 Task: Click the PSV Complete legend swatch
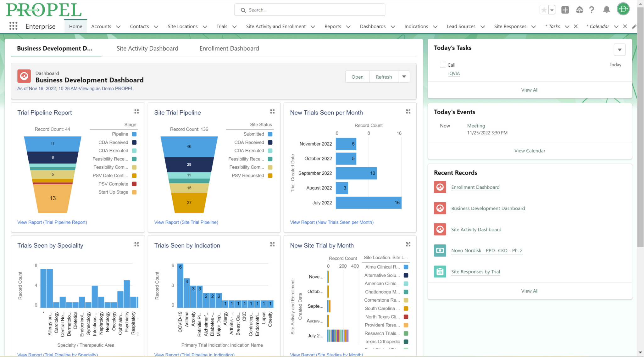click(x=134, y=184)
